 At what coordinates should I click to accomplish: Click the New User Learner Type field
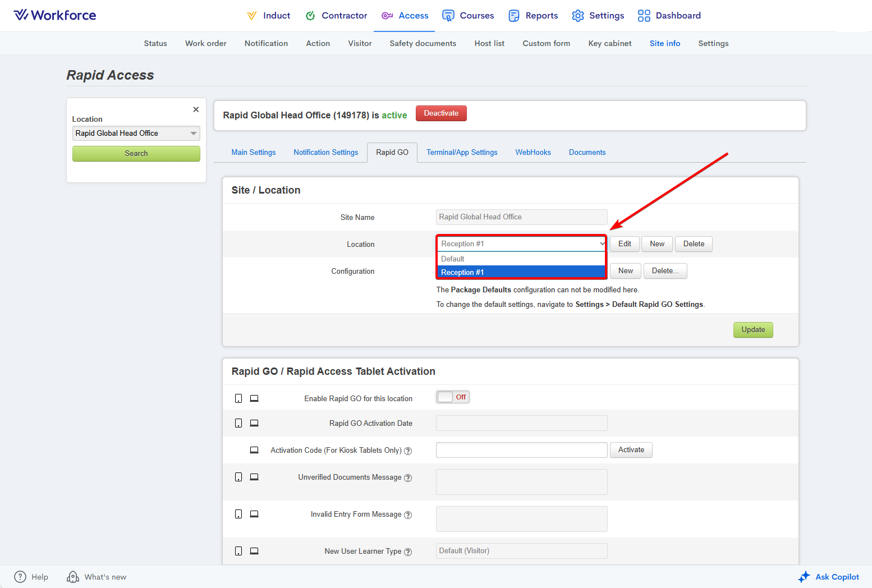(522, 551)
